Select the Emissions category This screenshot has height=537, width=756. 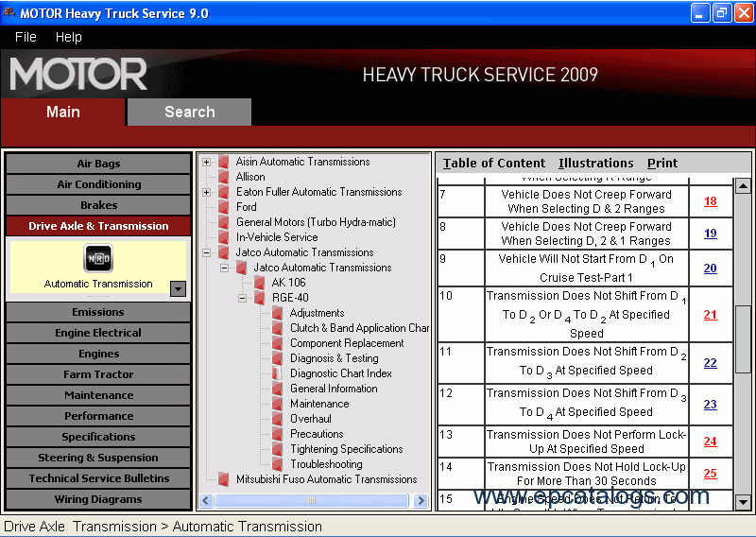click(x=98, y=312)
